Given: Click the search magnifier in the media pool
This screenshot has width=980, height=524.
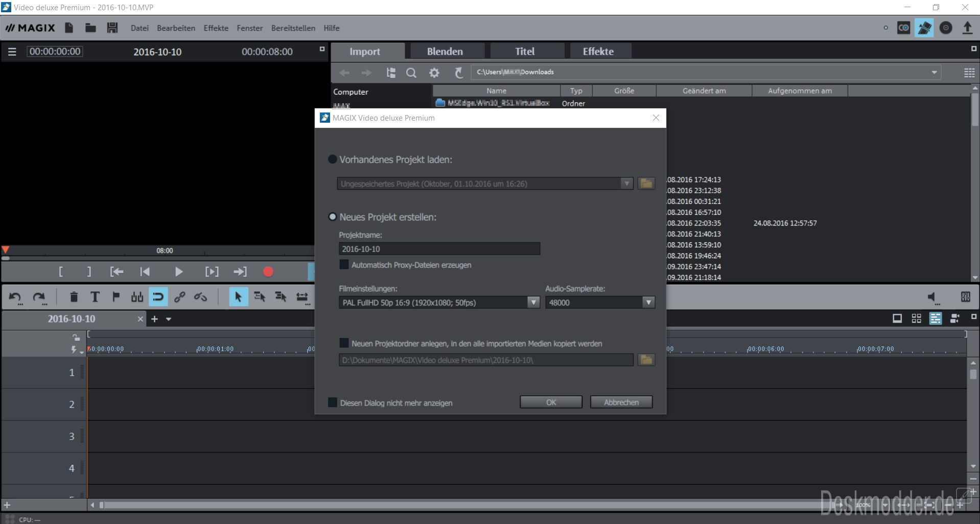Looking at the screenshot, I should pyautogui.click(x=411, y=73).
